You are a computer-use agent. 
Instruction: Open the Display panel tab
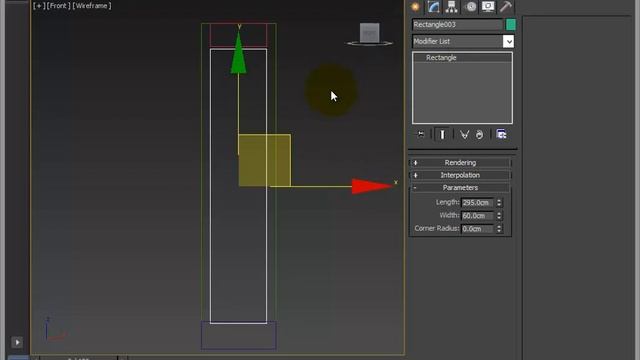(x=488, y=7)
